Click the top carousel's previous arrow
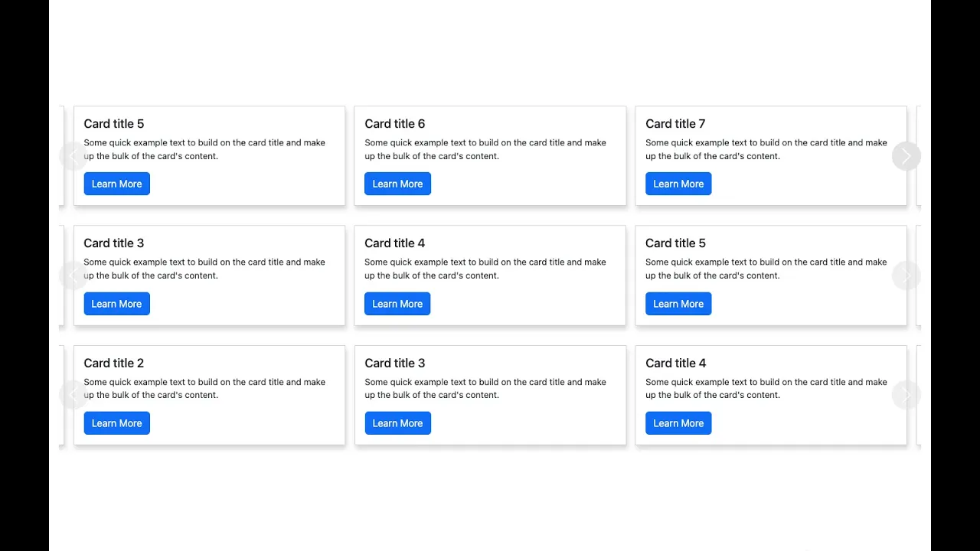Viewport: 980px width, 551px height. (x=73, y=156)
